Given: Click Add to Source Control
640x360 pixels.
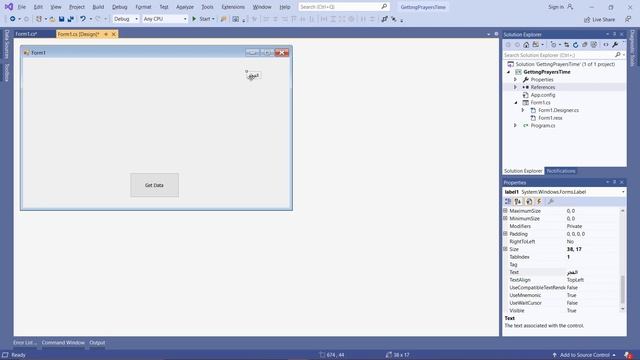Looking at the screenshot, I should pos(584,355).
